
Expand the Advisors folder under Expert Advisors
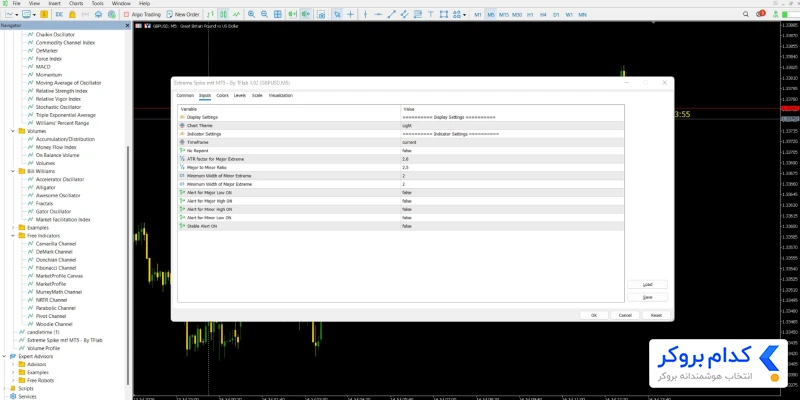(13, 364)
